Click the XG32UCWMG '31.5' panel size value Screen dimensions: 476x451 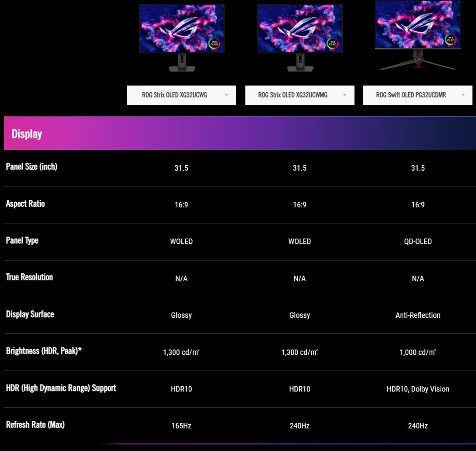pyautogui.click(x=300, y=168)
